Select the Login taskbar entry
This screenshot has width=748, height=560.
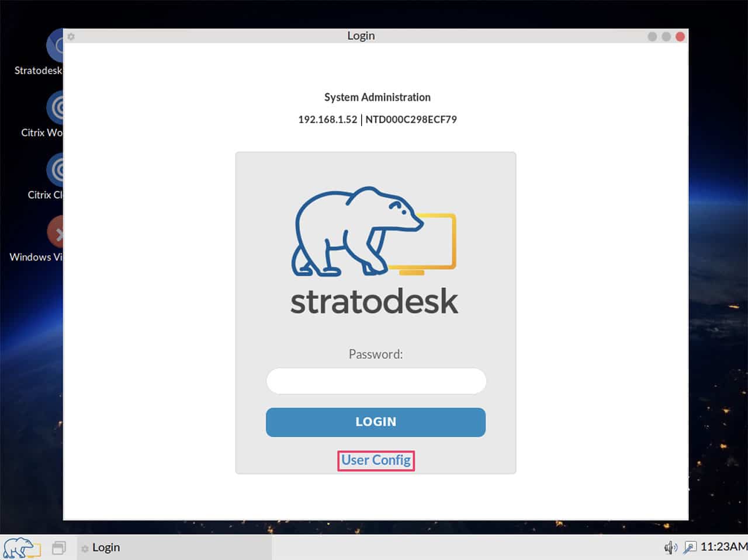coord(174,547)
